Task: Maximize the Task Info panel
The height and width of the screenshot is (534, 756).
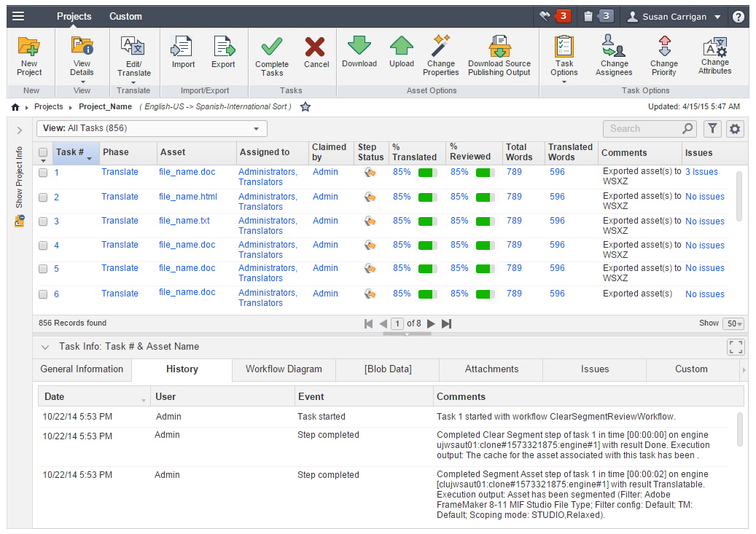Action: pos(736,347)
